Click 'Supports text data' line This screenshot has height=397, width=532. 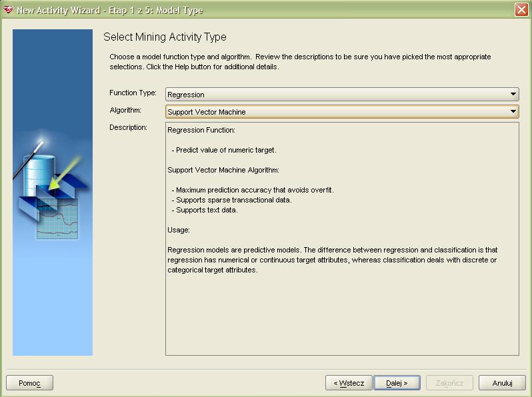pyautogui.click(x=205, y=210)
